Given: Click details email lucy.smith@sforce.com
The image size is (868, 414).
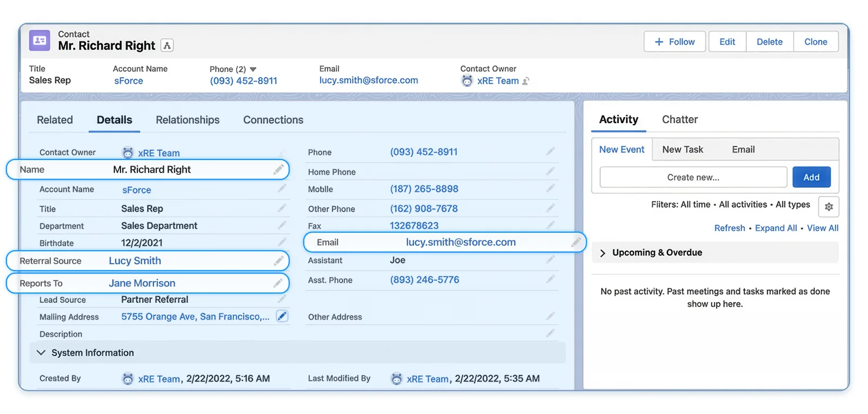Looking at the screenshot, I should click(461, 243).
